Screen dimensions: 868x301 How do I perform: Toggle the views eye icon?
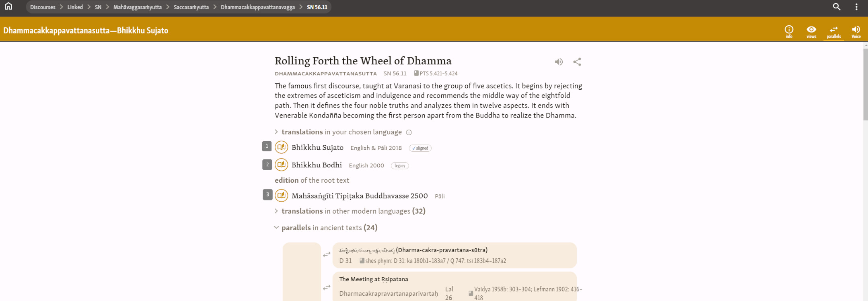[811, 31]
